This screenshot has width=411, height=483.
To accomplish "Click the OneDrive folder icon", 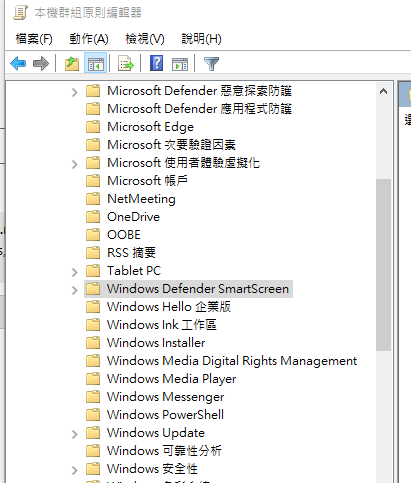I will [93, 217].
